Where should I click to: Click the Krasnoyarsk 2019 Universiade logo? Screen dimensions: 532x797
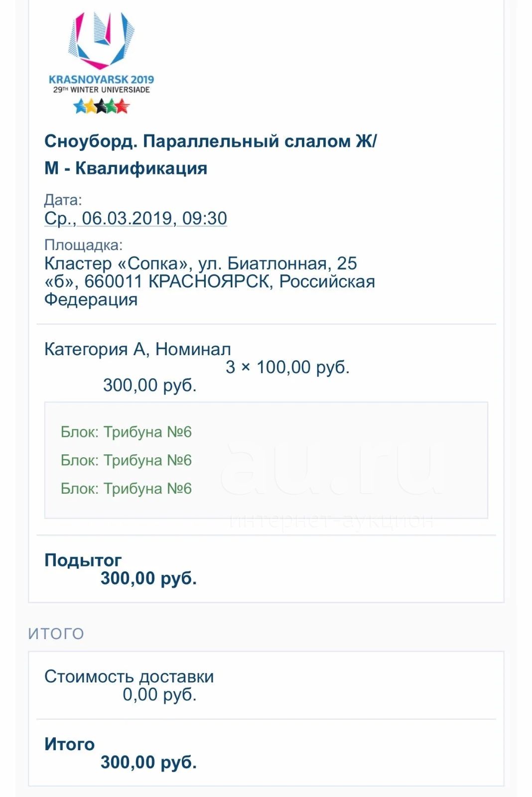(101, 62)
